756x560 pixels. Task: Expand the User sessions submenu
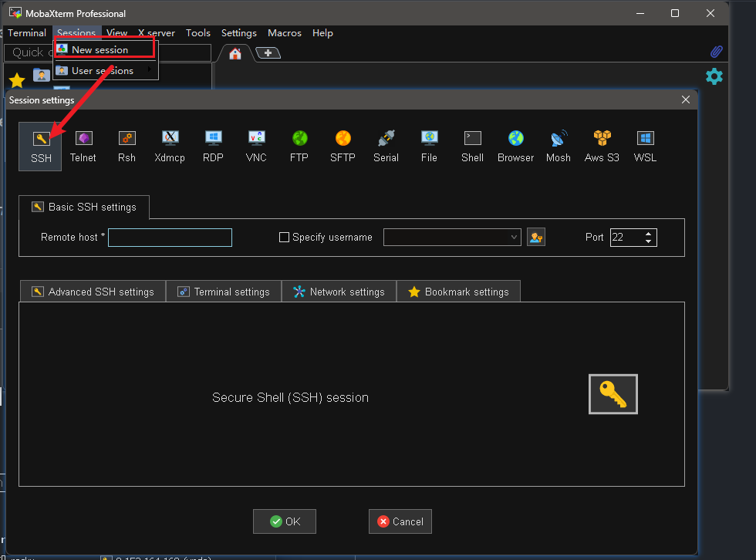[x=106, y=70]
